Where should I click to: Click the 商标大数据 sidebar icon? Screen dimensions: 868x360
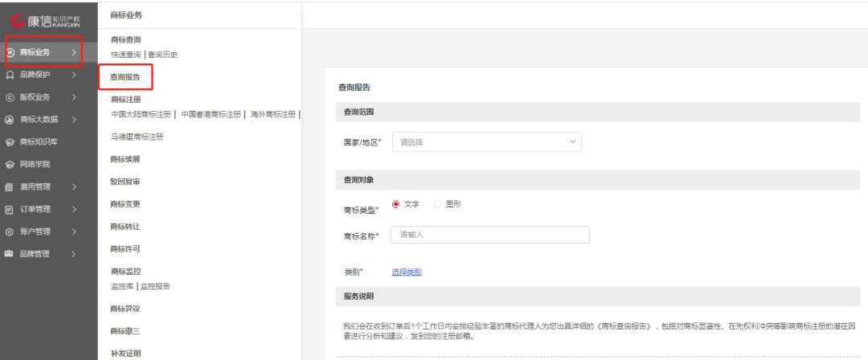click(10, 120)
